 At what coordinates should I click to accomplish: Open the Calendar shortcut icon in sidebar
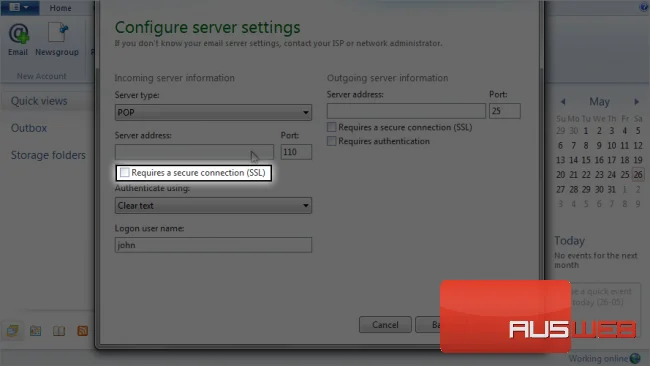point(36,331)
